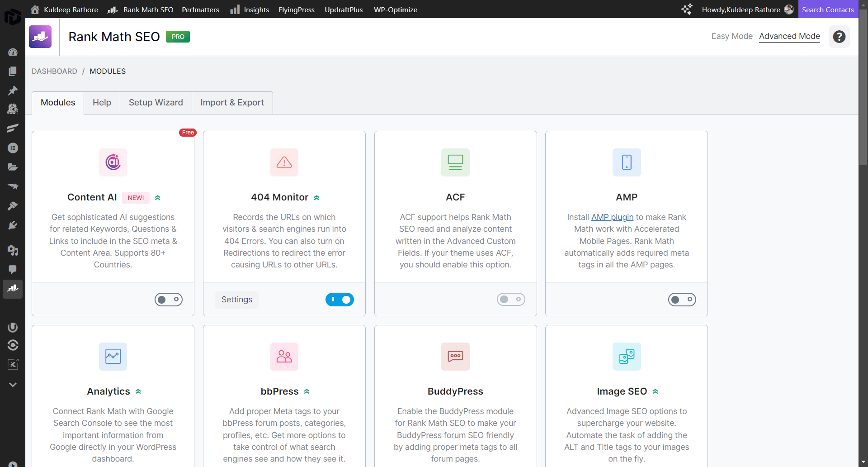The height and width of the screenshot is (467, 868).
Task: Click the site logo atop the sidebar
Action: tap(13, 17)
